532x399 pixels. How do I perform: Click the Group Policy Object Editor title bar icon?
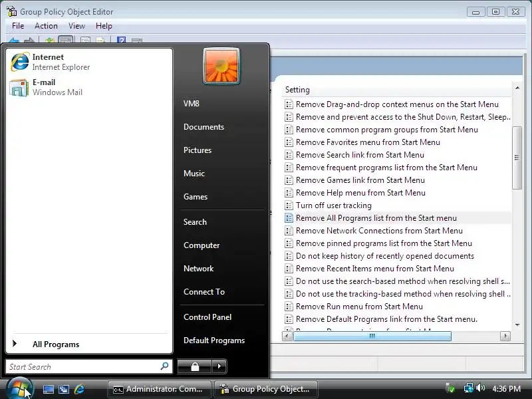point(11,11)
